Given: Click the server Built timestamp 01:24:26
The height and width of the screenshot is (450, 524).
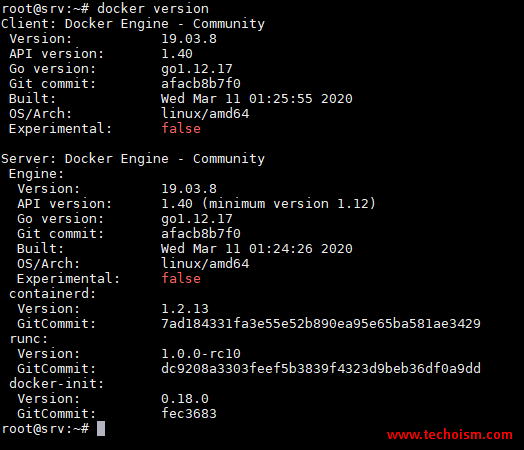Looking at the screenshot, I should [x=281, y=249].
